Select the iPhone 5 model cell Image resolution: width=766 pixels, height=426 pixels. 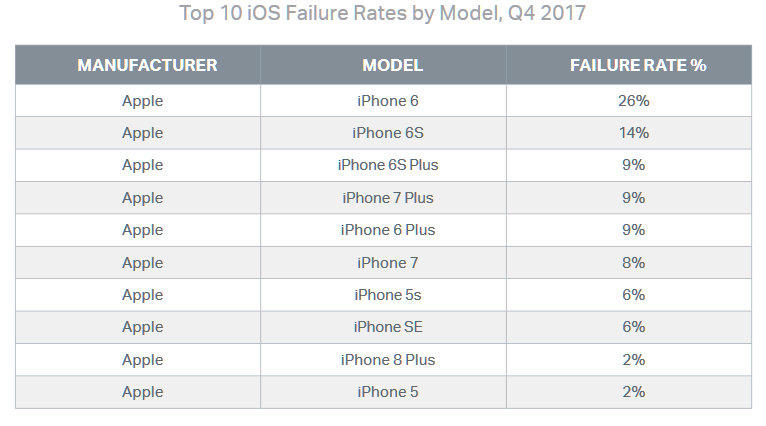click(x=388, y=392)
